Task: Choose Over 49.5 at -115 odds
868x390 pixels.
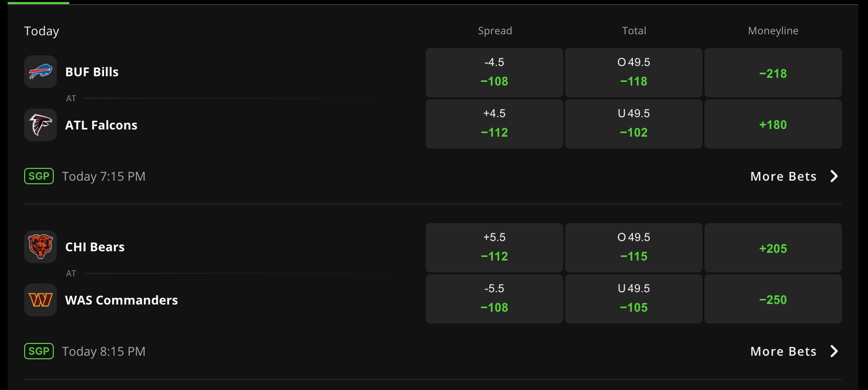Action: [634, 248]
